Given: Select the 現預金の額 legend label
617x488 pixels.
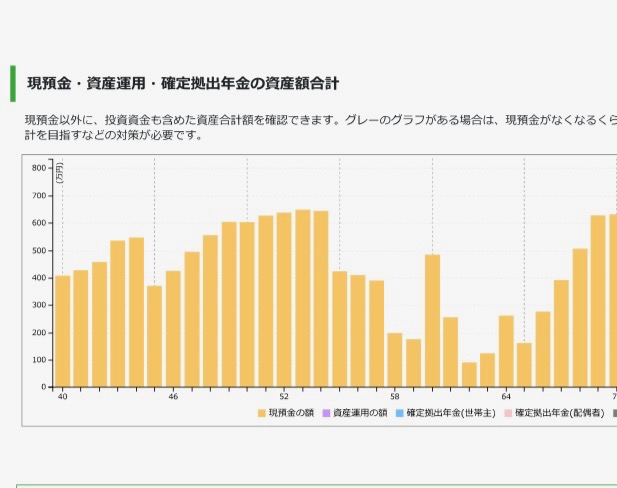Looking at the screenshot, I should click(x=290, y=413).
